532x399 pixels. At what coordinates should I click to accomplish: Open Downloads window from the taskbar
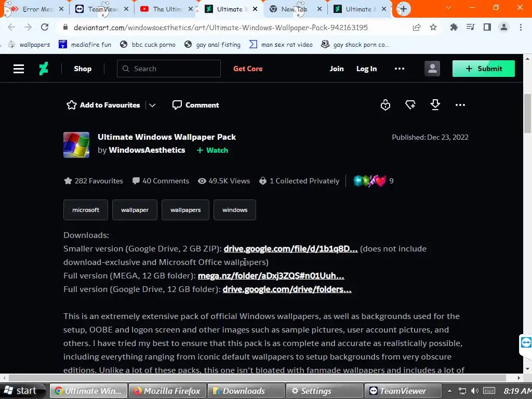pos(246,391)
